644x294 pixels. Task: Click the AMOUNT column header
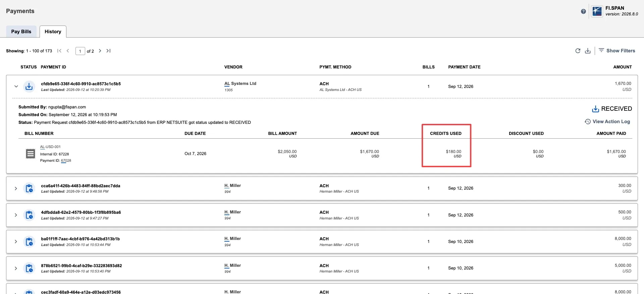pyautogui.click(x=623, y=67)
